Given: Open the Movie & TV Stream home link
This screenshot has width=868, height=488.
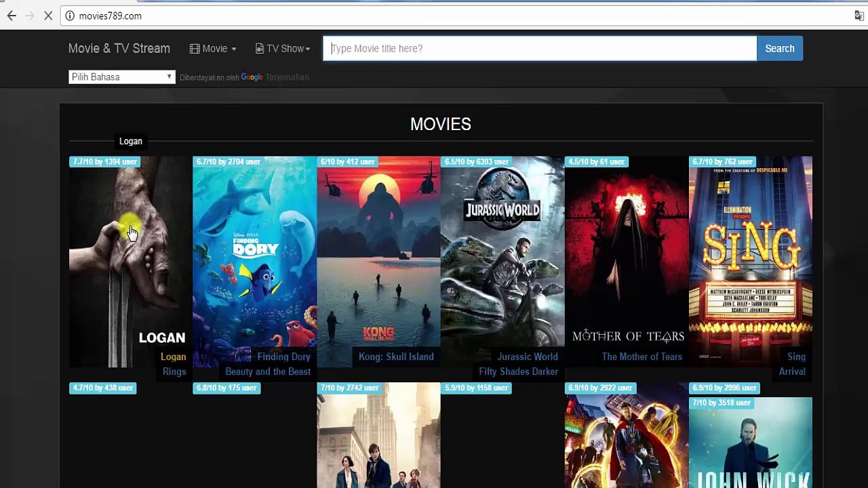Looking at the screenshot, I should [119, 49].
